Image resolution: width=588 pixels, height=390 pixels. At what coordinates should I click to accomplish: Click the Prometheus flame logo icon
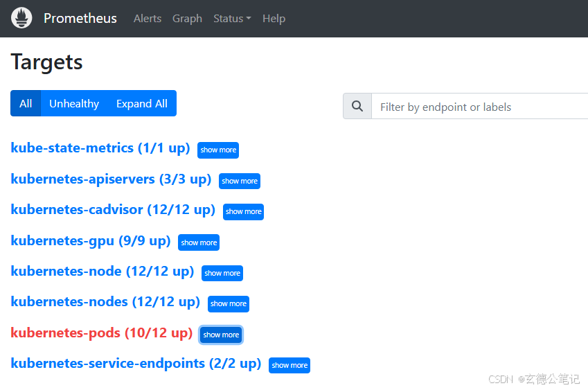[x=21, y=17]
